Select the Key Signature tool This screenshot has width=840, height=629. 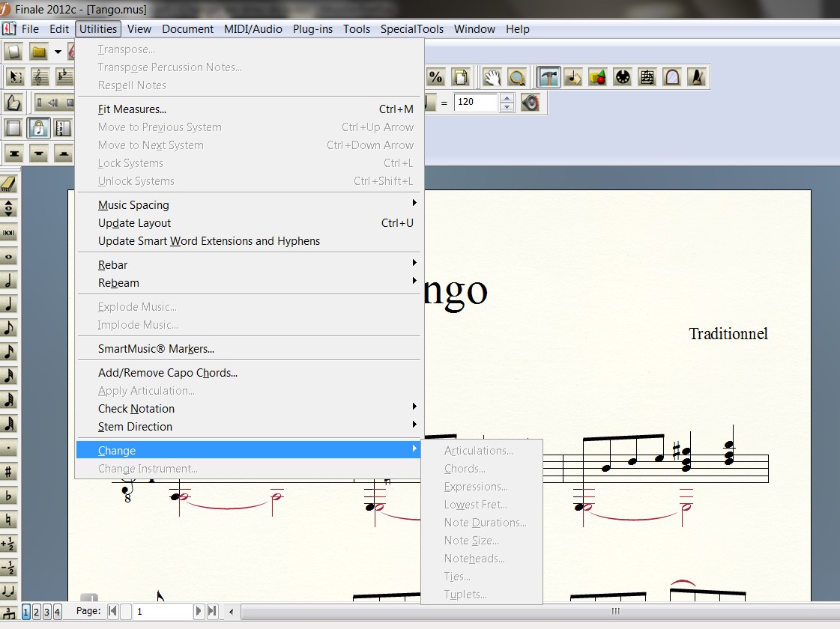pos(64,77)
